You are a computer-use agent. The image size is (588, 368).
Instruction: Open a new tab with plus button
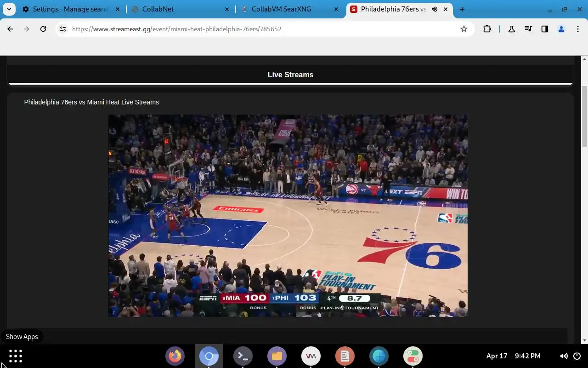coord(462,9)
